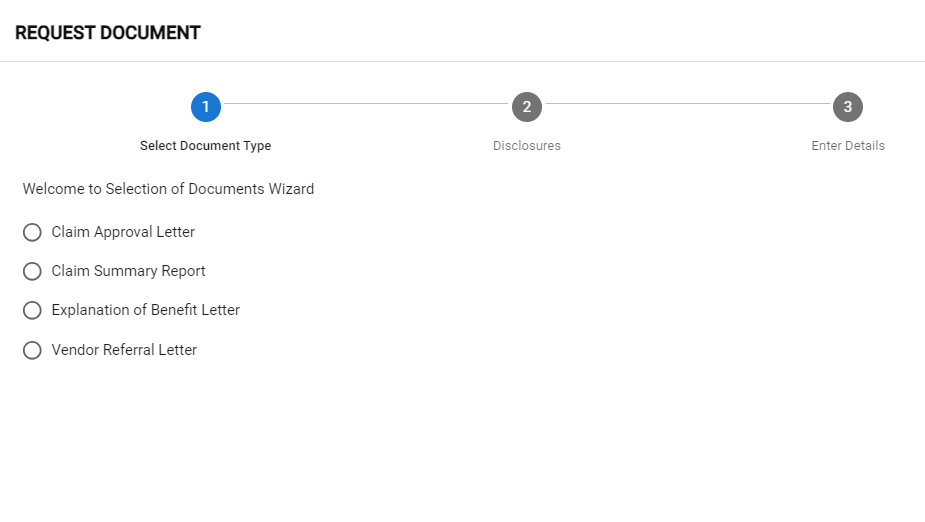Pick the Explanation of Benefit Letter radio
925x522 pixels.
coord(32,310)
